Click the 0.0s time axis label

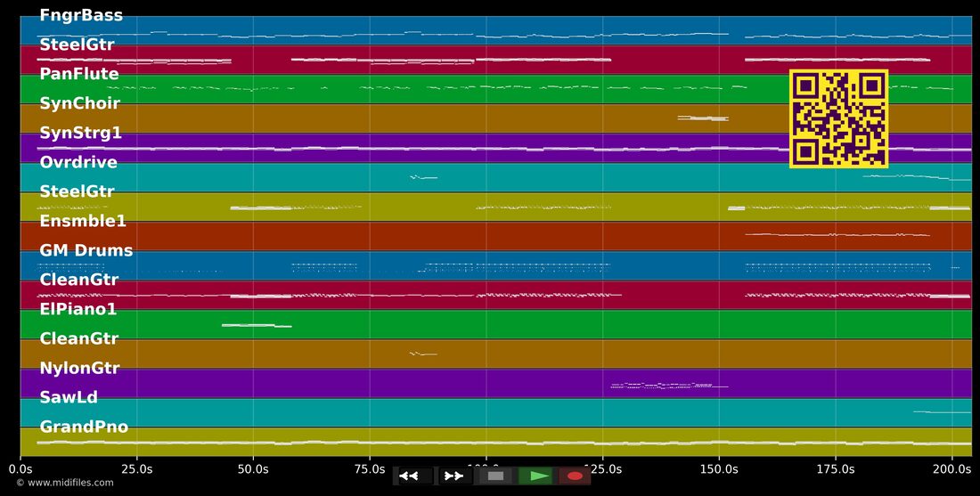pyautogui.click(x=20, y=468)
